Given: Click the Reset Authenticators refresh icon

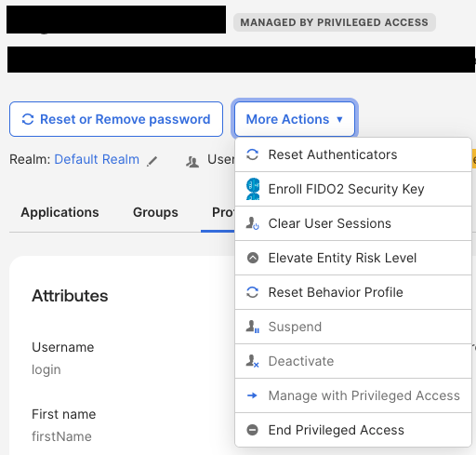Looking at the screenshot, I should [x=252, y=154].
